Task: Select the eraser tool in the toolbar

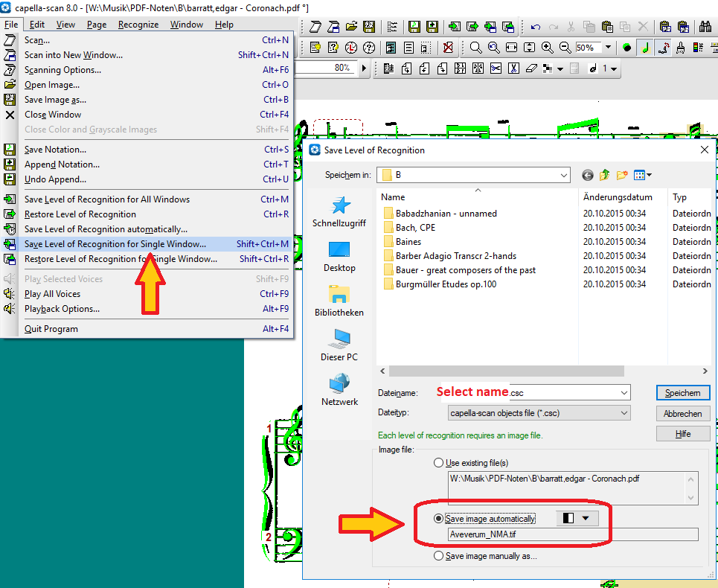Action: point(532,68)
